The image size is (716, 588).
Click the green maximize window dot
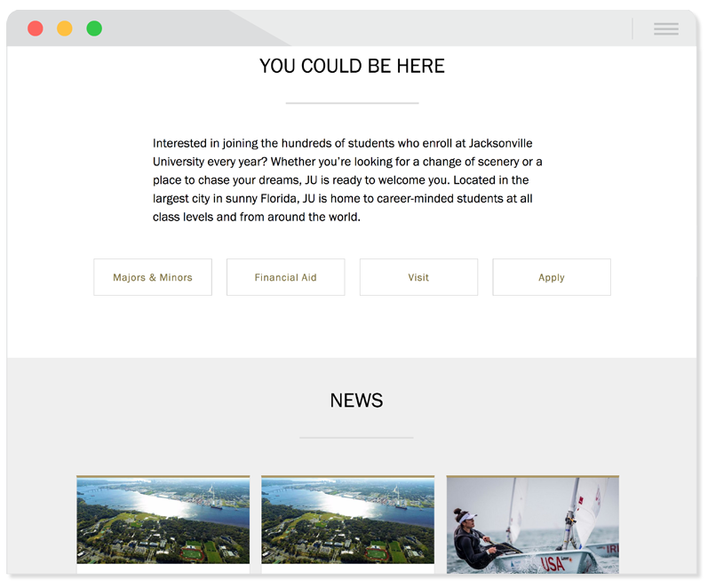coord(94,28)
